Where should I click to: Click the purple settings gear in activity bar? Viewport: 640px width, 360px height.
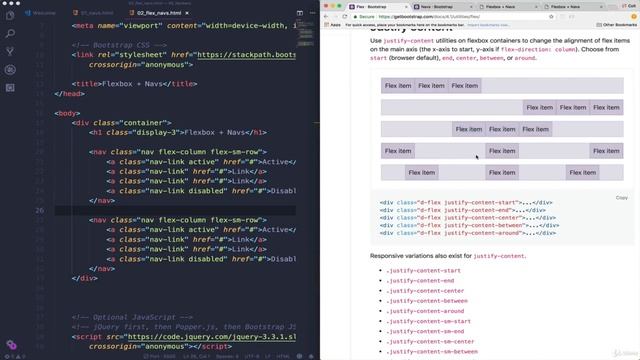point(11,345)
